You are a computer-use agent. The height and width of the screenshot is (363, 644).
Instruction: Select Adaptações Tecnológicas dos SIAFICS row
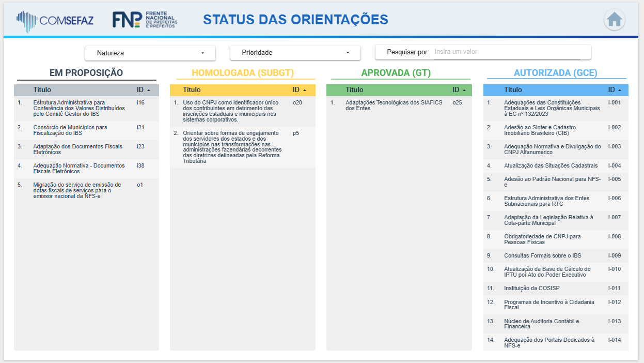point(394,105)
